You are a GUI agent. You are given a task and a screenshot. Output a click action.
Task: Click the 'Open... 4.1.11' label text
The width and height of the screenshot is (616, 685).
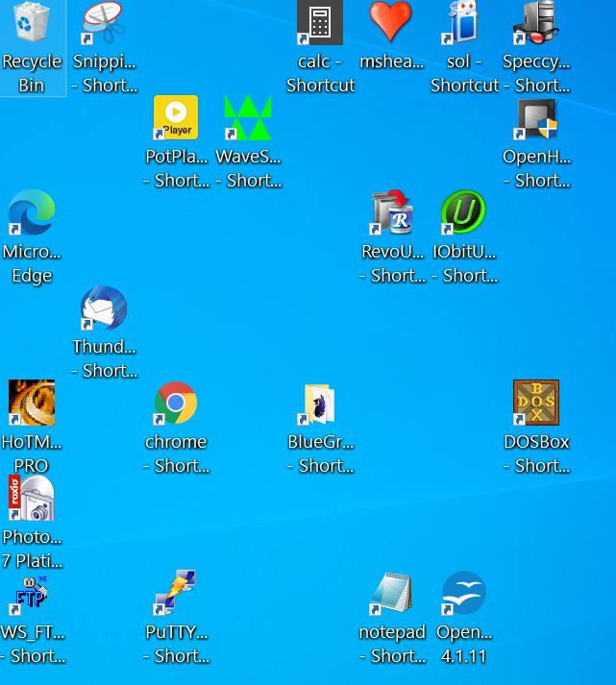point(463,644)
